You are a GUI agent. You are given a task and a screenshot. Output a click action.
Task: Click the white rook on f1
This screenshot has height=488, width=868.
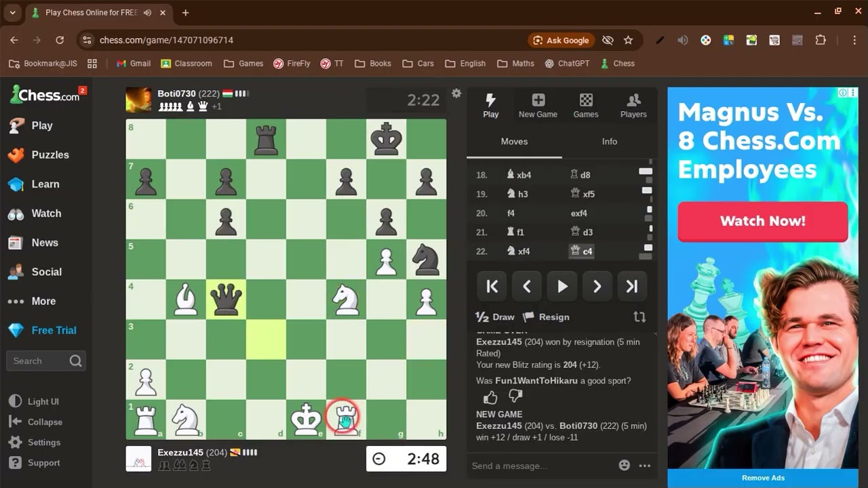(346, 419)
